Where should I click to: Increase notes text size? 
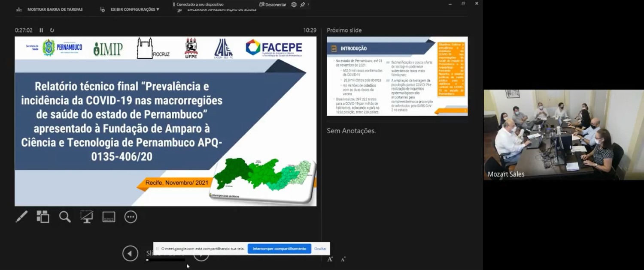(330, 259)
